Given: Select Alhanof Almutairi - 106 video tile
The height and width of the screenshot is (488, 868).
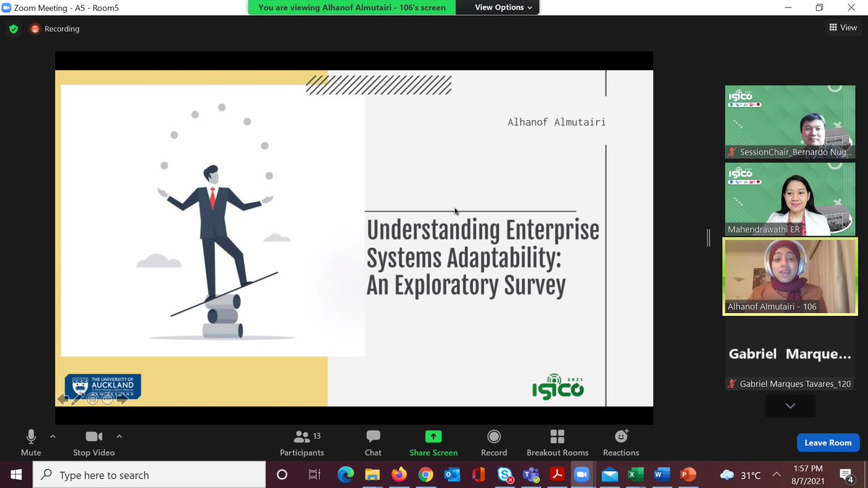Looking at the screenshot, I should pos(790,277).
